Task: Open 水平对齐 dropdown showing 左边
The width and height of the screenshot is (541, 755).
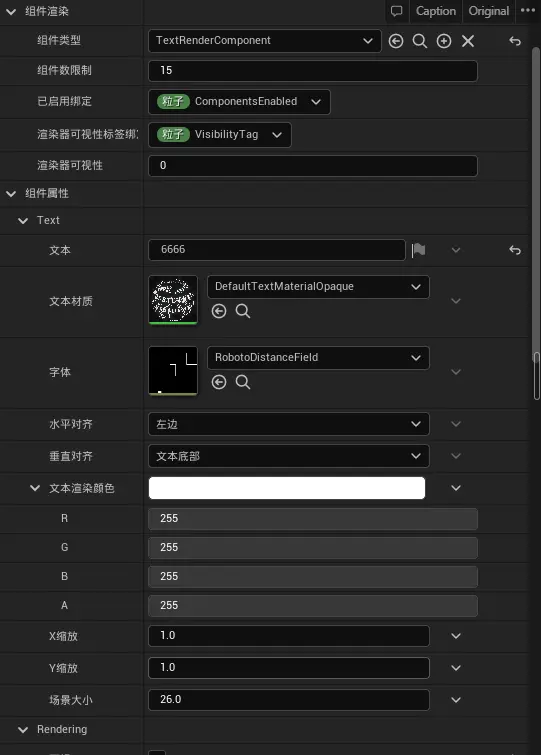Action: 289,424
